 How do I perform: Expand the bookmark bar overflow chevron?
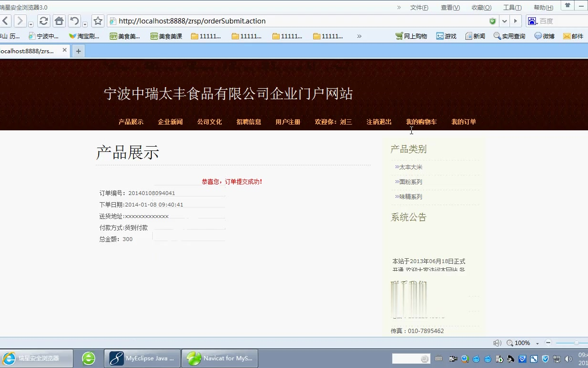click(359, 36)
